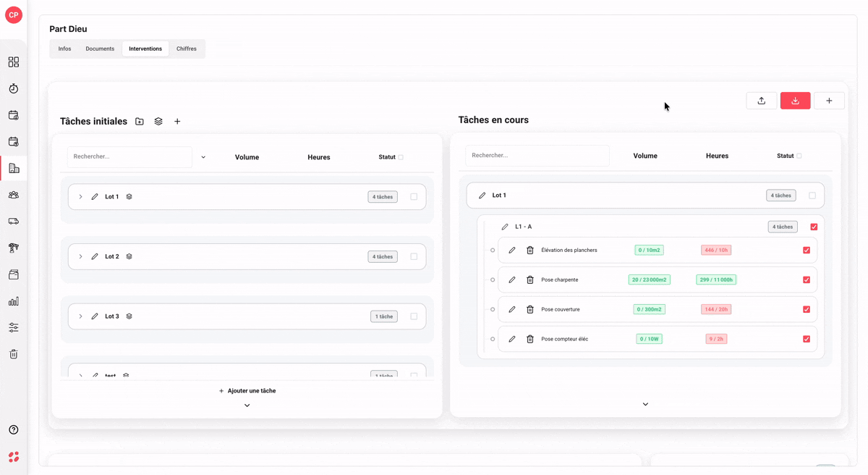
Task: Click the 20 / 23 000m2 volume value
Action: click(650, 279)
